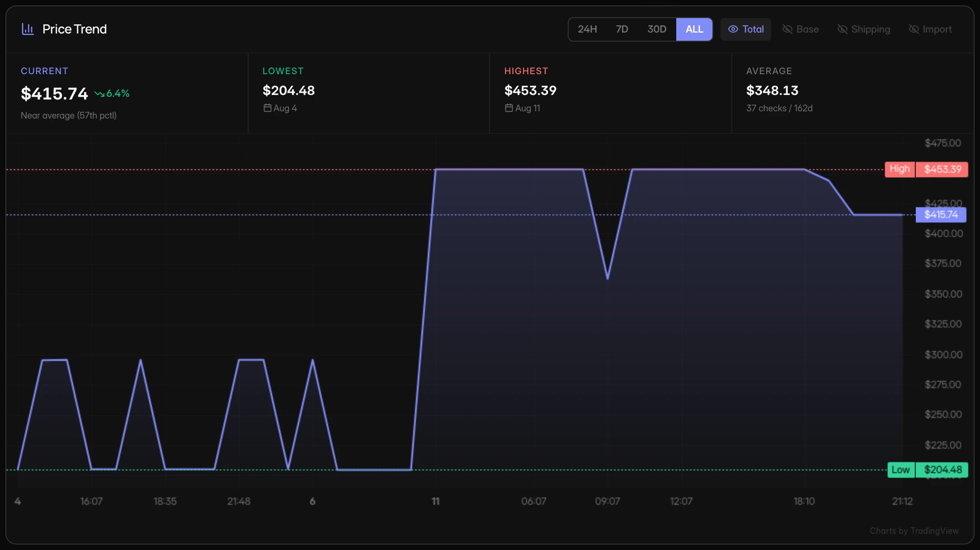Click the Price Trend bar chart icon
Viewport: 980px width, 550px height.
coord(28,29)
